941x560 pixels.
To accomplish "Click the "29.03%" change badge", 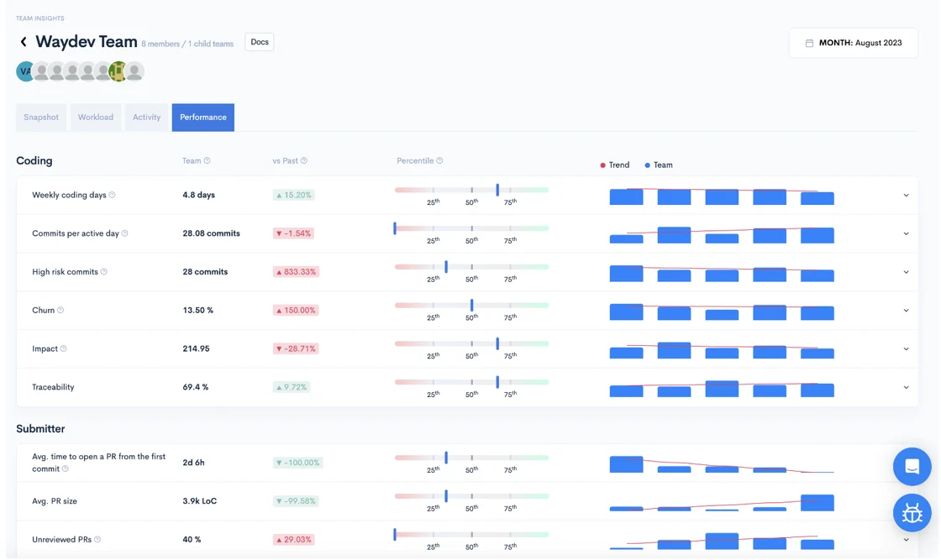I will click(x=293, y=539).
